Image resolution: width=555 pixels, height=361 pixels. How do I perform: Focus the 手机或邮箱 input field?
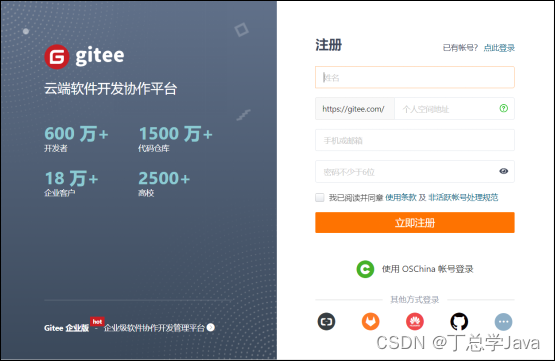414,140
